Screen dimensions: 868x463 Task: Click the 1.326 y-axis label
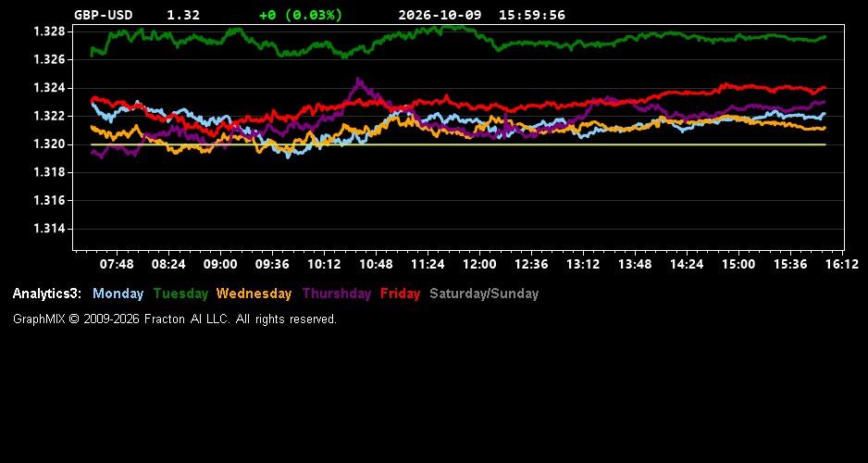(50, 59)
